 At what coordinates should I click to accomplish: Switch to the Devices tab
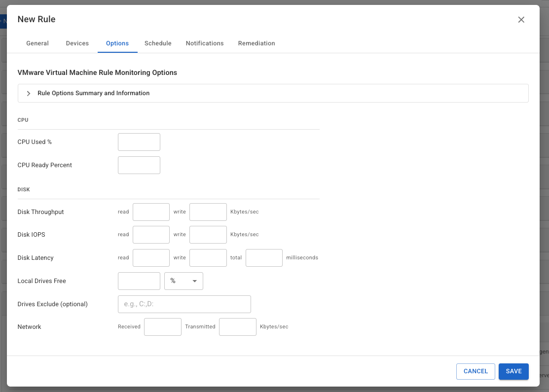77,43
